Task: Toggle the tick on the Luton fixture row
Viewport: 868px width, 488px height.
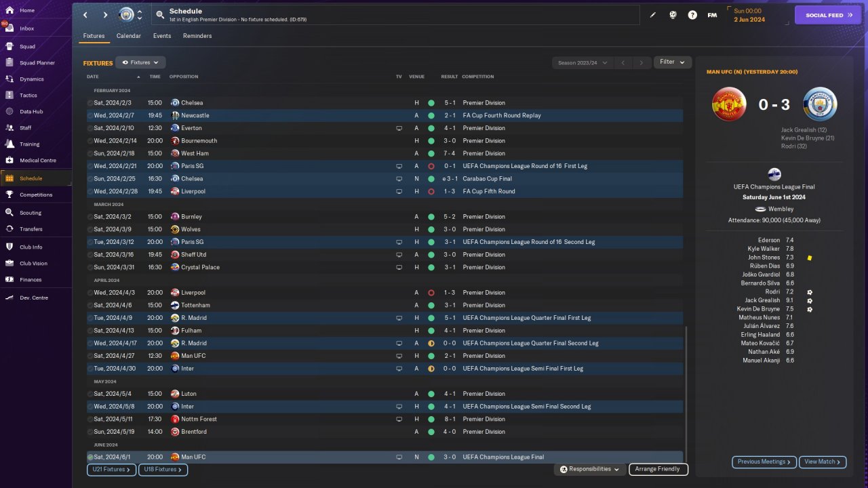Action: (x=90, y=394)
